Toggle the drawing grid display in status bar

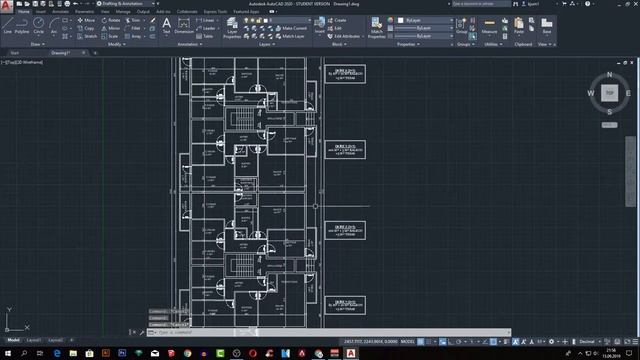click(x=420, y=342)
